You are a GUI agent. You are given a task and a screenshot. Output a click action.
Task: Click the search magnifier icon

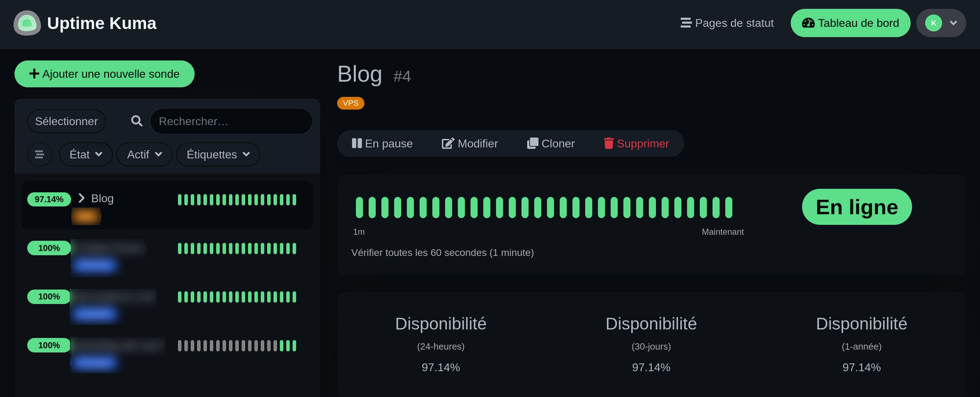click(136, 121)
